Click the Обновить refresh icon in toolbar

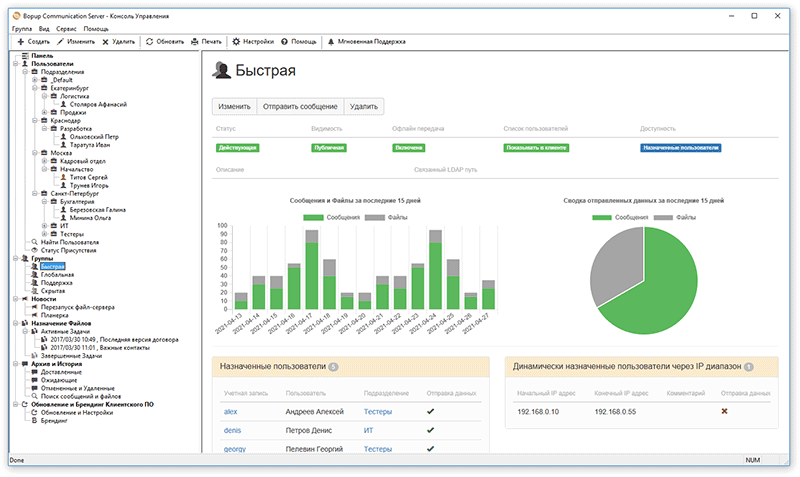150,42
